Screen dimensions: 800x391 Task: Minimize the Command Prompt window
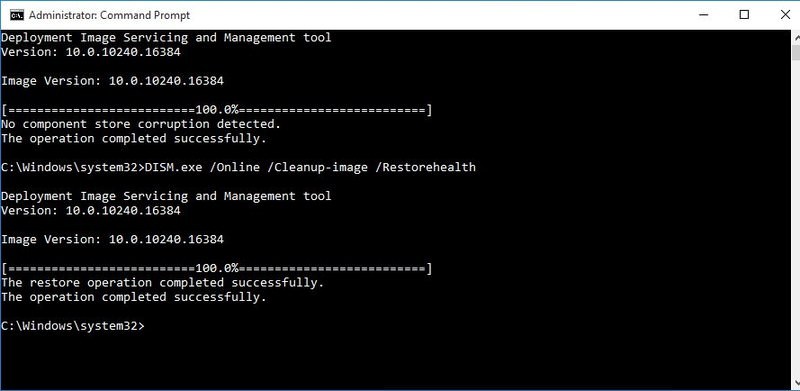point(704,15)
